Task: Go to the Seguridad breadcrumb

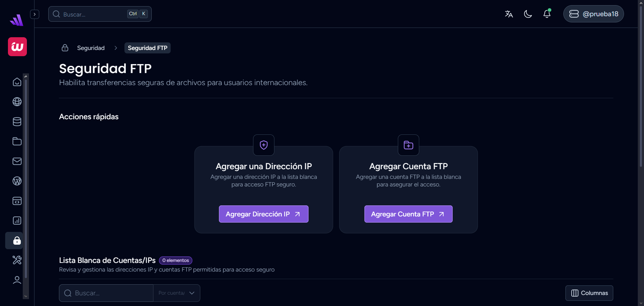Action: (91, 48)
